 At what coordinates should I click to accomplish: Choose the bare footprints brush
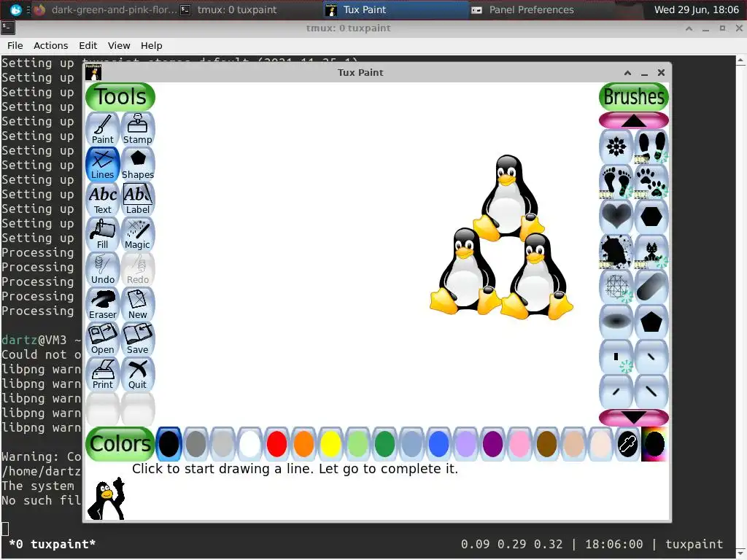pos(616,182)
